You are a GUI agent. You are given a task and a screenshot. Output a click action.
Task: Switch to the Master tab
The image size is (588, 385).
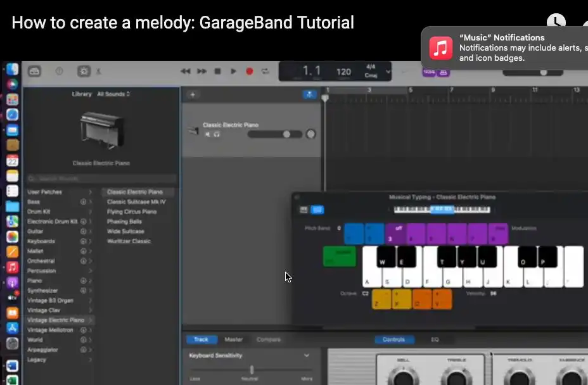click(234, 339)
